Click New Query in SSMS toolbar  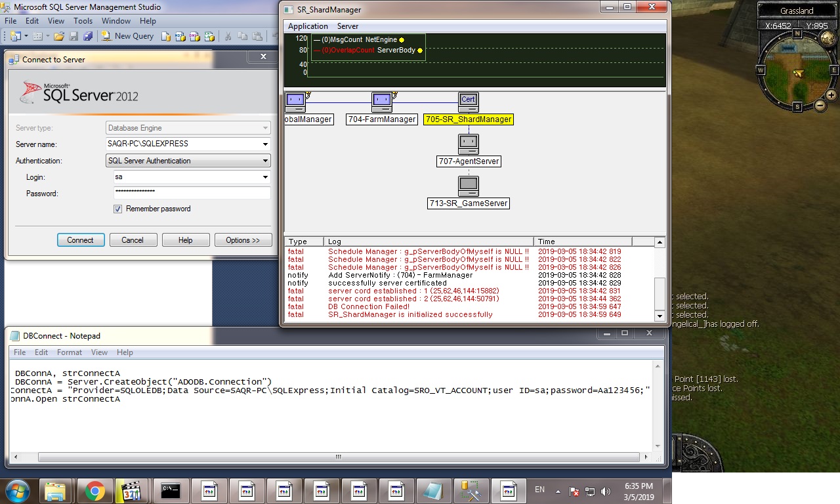(x=127, y=36)
